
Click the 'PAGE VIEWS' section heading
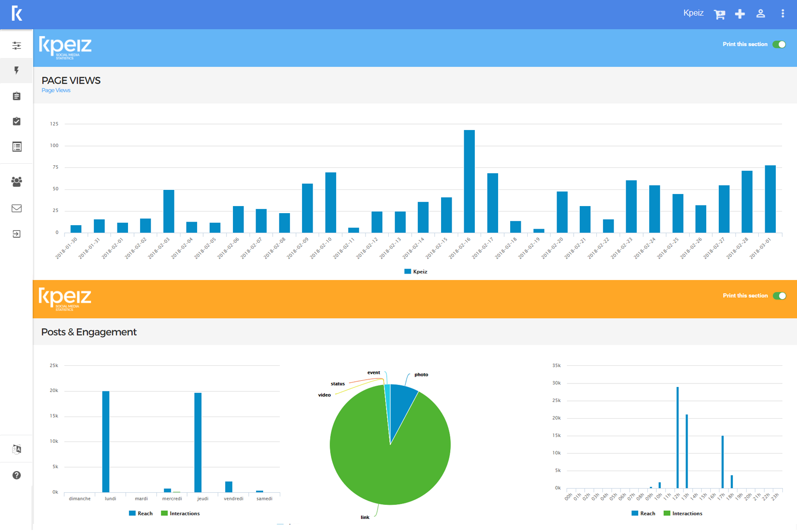tap(71, 81)
